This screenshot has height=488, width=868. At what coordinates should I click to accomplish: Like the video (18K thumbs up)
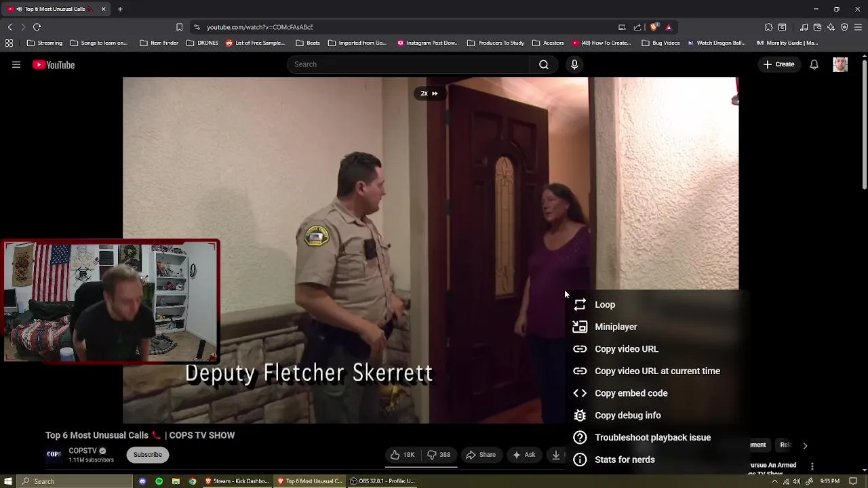403,455
